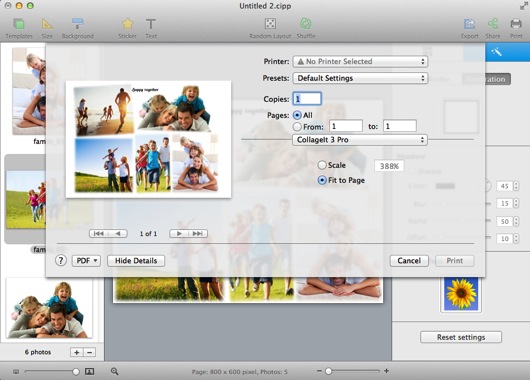Expand the Presets Default Settings dropdown

(x=360, y=78)
